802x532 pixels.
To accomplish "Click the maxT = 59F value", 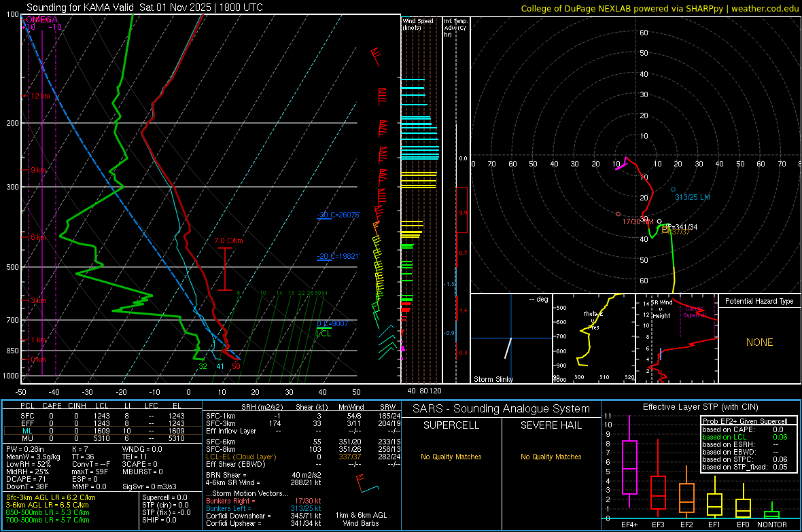I will (x=90, y=472).
